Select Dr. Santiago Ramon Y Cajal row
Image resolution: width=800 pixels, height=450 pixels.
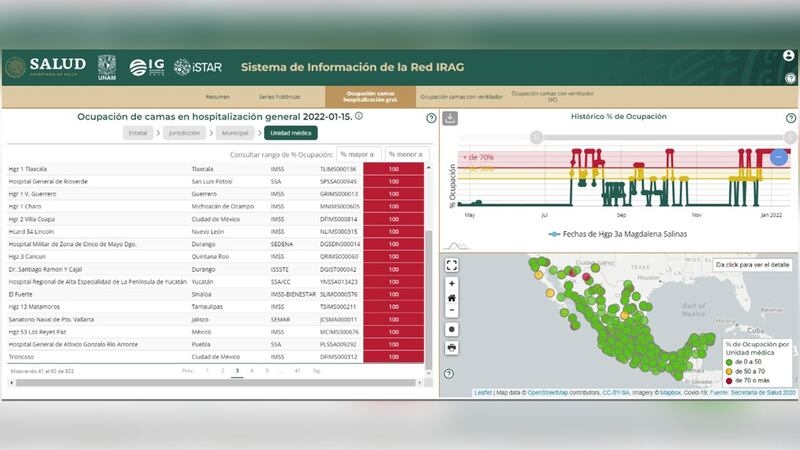(x=216, y=269)
